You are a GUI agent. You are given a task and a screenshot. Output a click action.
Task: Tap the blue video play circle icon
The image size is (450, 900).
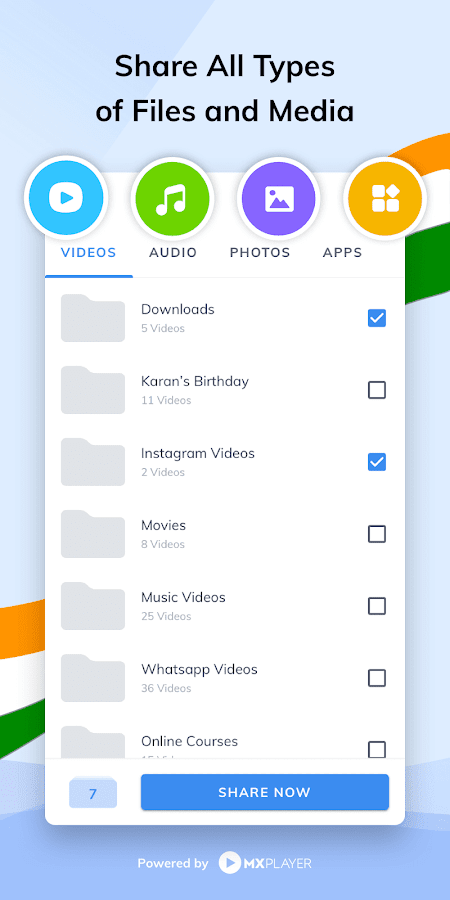pyautogui.click(x=67, y=198)
